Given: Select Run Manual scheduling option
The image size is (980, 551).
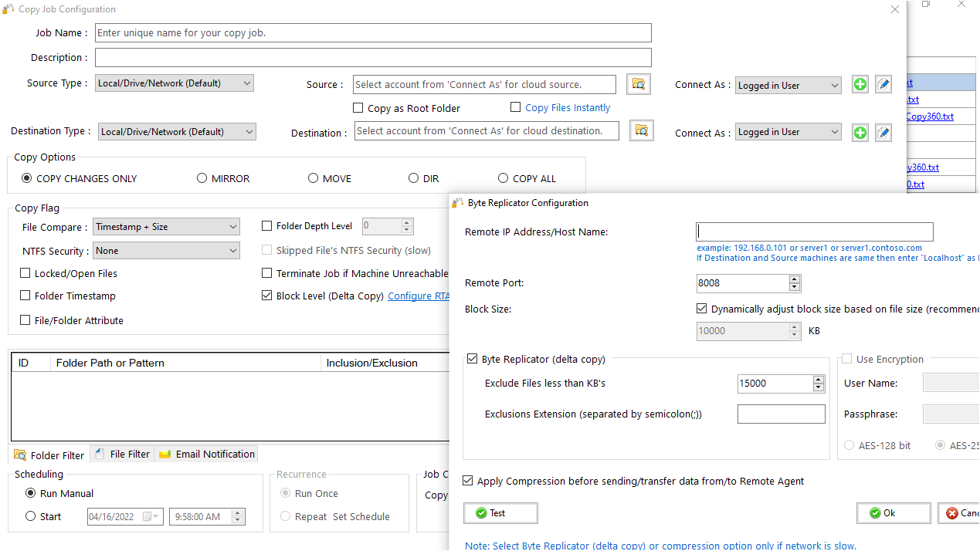Looking at the screenshot, I should 31,493.
